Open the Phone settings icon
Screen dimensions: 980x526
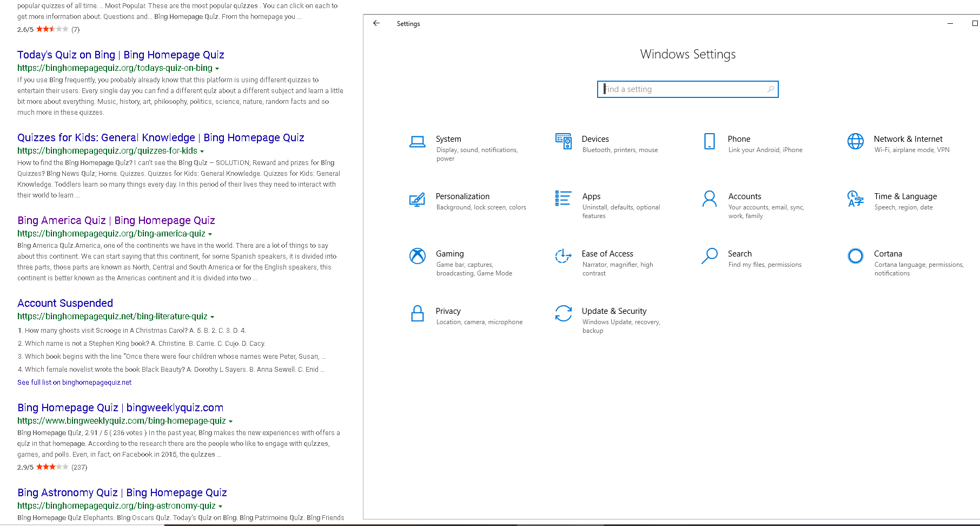pyautogui.click(x=709, y=141)
